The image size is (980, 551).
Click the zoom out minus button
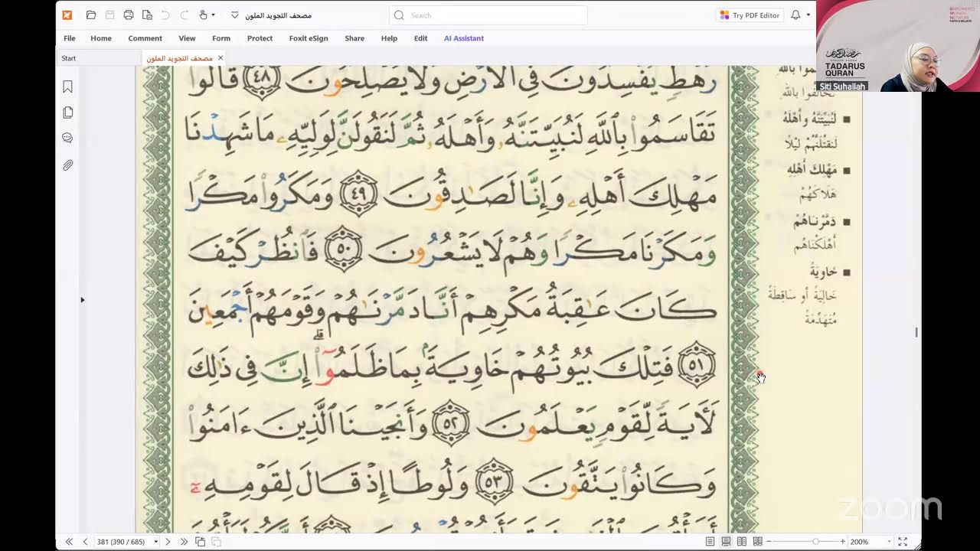pyautogui.click(x=770, y=542)
